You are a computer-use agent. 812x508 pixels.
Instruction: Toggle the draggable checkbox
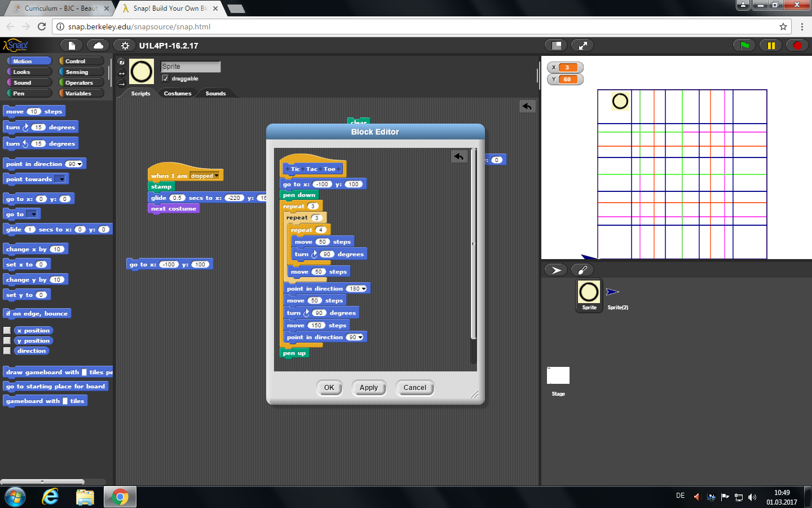coord(165,78)
